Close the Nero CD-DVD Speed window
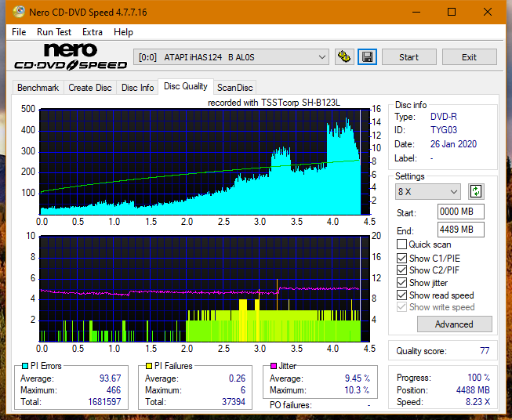The image size is (512, 420). click(x=488, y=12)
